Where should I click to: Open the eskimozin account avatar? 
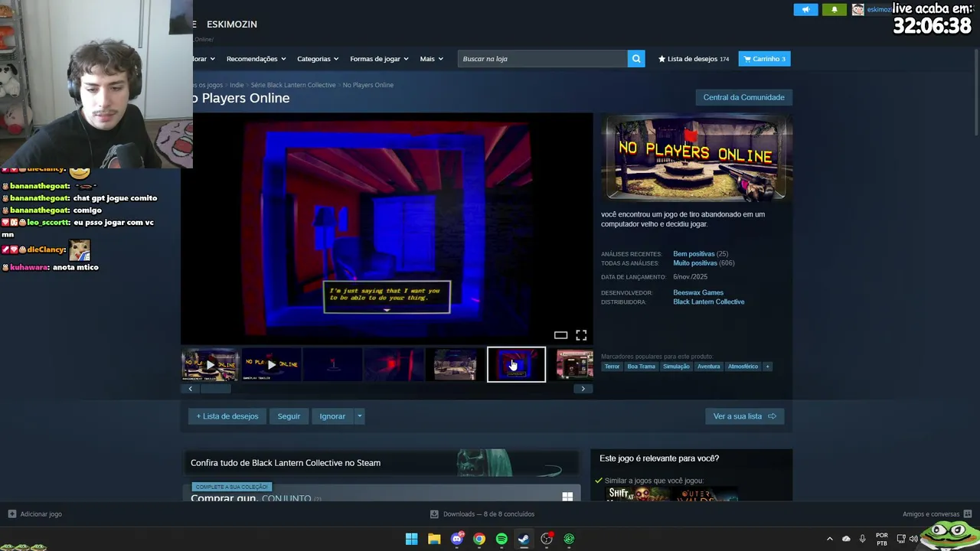[x=857, y=9]
